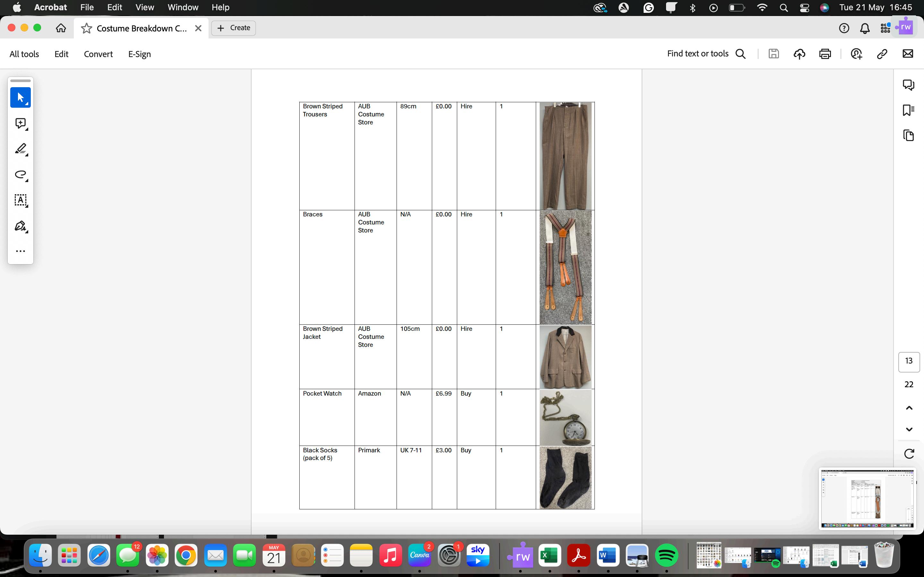Click the Create button
Image resolution: width=924 pixels, height=577 pixels.
233,28
